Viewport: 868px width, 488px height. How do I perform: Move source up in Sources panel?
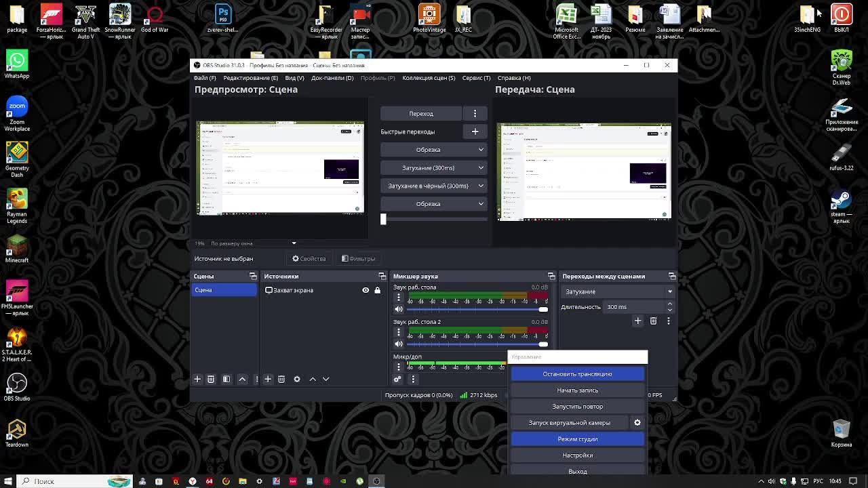(x=313, y=379)
